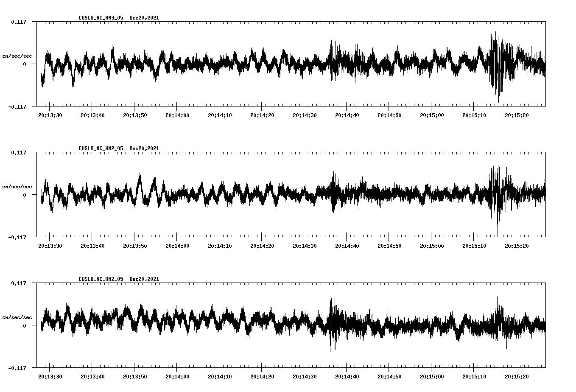Click 20:15:00 time label under HNZ plot
This screenshot has width=576, height=392.
pyautogui.click(x=432, y=376)
